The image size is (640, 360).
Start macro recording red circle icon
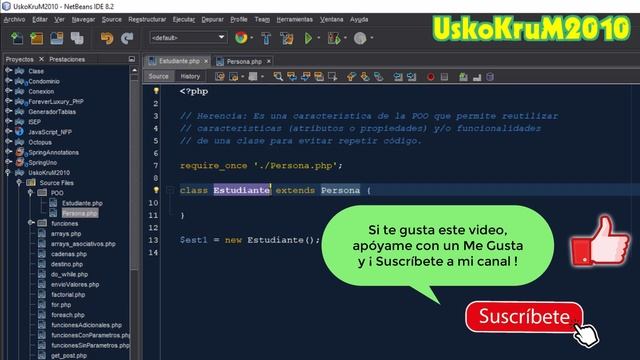(x=431, y=77)
